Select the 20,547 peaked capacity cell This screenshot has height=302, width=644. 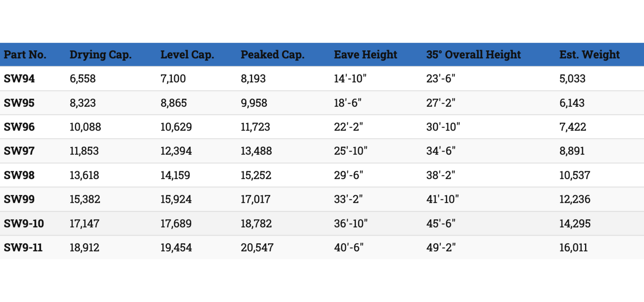(257, 248)
